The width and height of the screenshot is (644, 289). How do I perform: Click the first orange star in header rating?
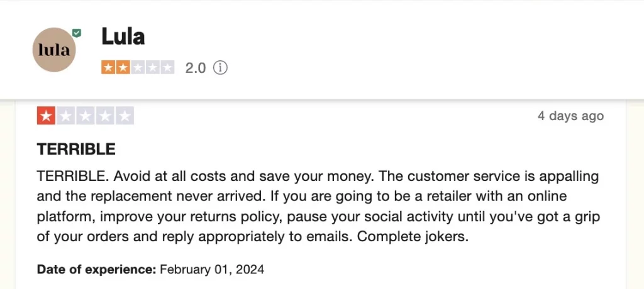coord(108,68)
